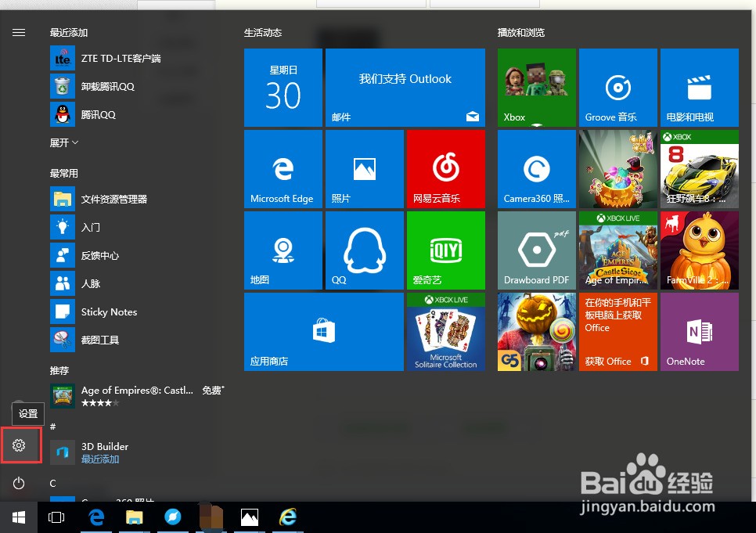Open Internet Explorer from the taskbar
756x533 pixels.
click(x=288, y=517)
